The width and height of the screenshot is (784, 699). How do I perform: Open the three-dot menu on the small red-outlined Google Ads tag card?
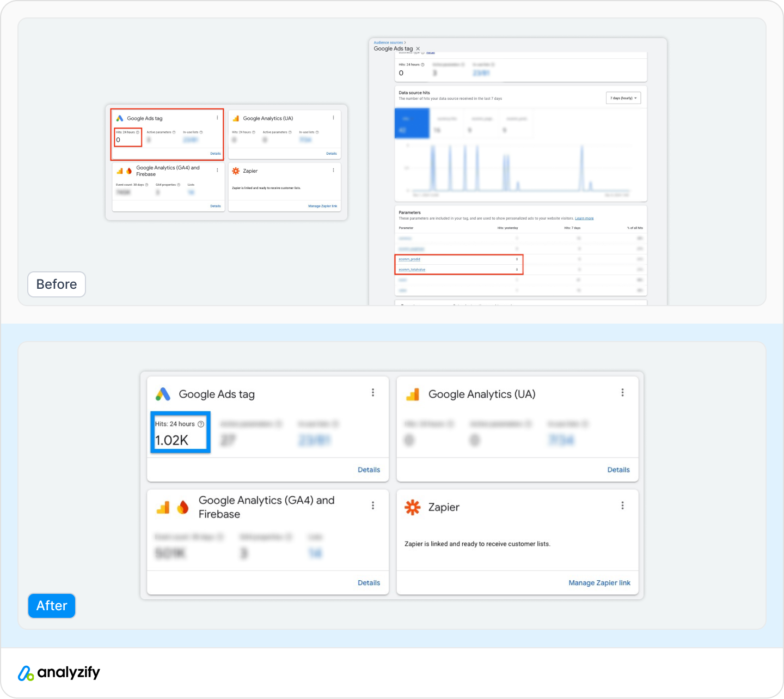pos(217,118)
